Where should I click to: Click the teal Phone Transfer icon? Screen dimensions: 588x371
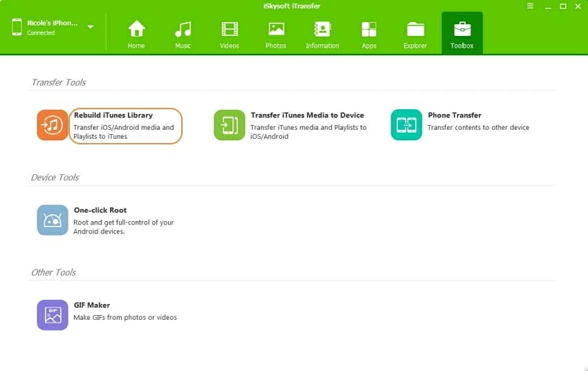pos(406,125)
